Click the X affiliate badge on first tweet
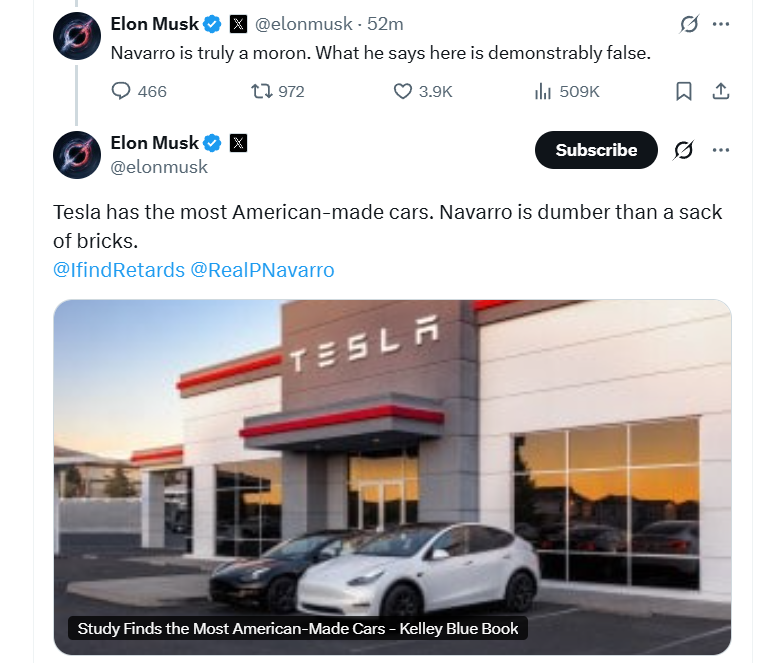757x663 pixels. [238, 24]
